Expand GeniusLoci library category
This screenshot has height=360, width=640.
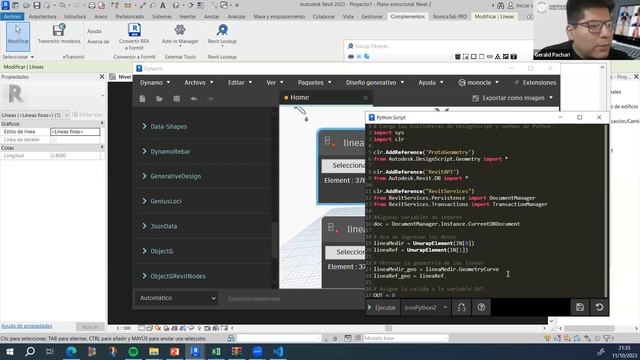[x=162, y=201]
